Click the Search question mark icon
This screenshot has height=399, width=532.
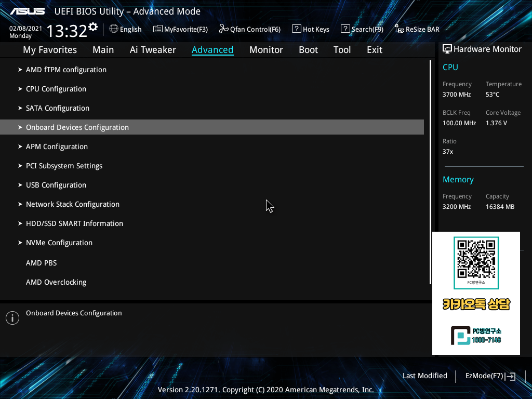345,29
